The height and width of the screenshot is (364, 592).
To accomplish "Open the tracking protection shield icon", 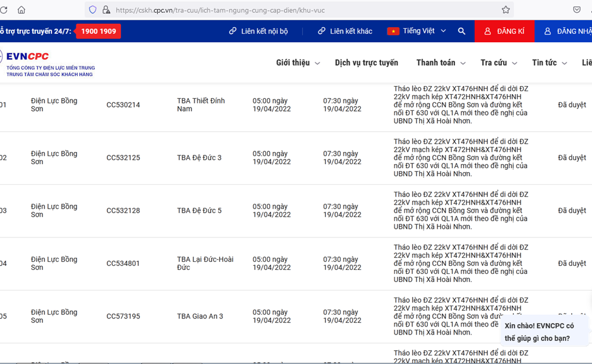I will pos(93,10).
